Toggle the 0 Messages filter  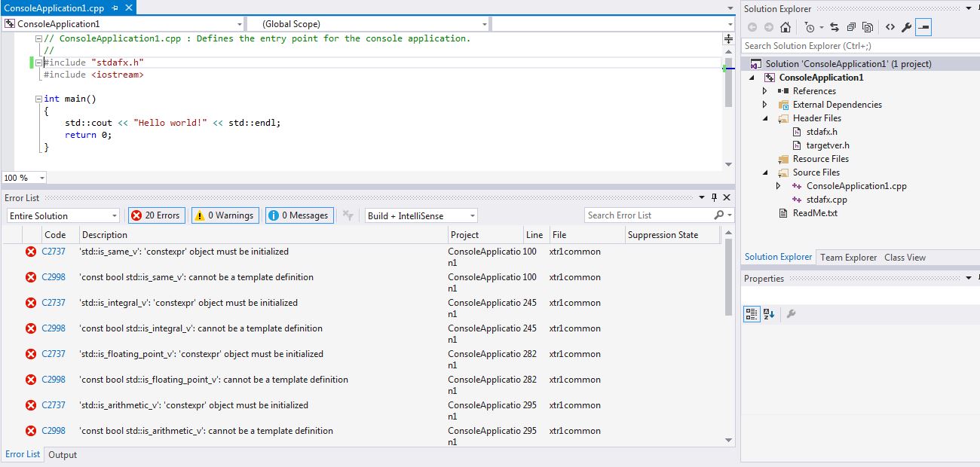pyautogui.click(x=299, y=215)
